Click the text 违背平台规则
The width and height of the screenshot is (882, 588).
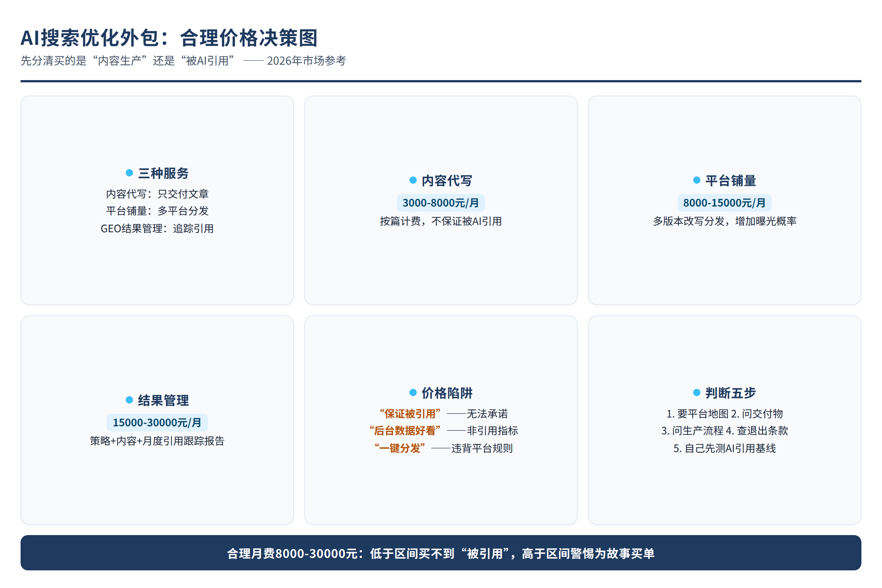(x=482, y=448)
